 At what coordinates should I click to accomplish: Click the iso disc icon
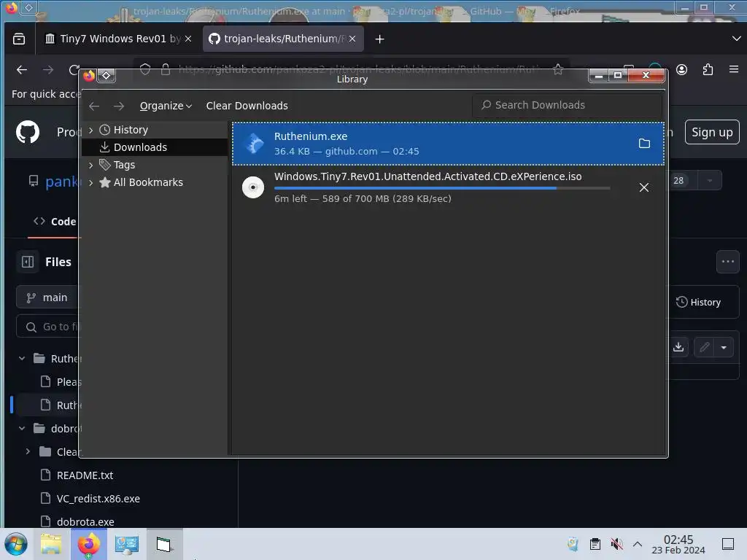point(253,187)
